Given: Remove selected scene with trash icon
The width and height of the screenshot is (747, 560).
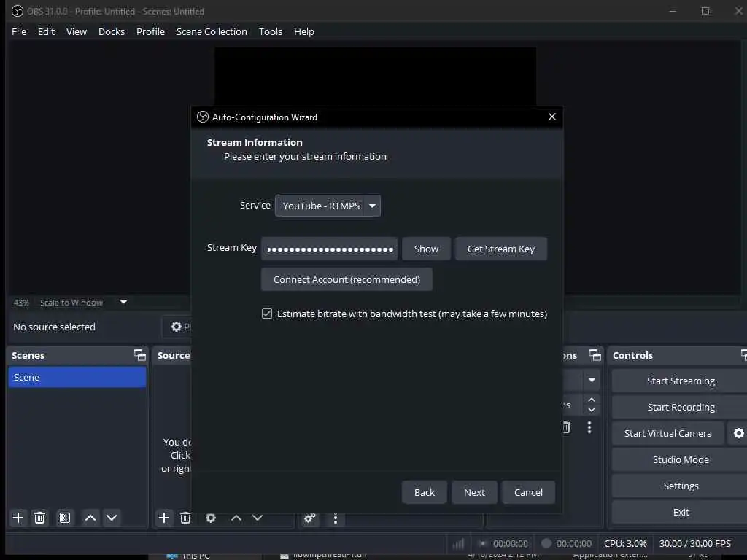Looking at the screenshot, I should (40, 518).
